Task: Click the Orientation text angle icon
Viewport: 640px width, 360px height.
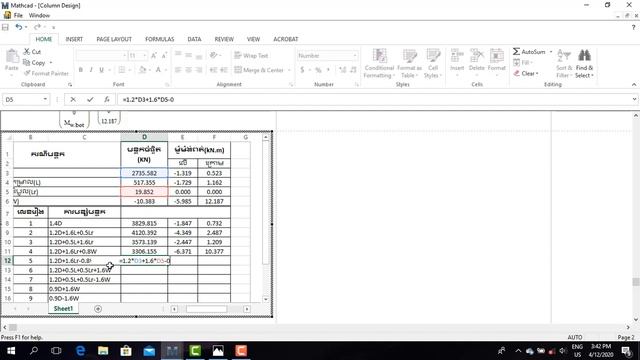Action: click(213, 56)
